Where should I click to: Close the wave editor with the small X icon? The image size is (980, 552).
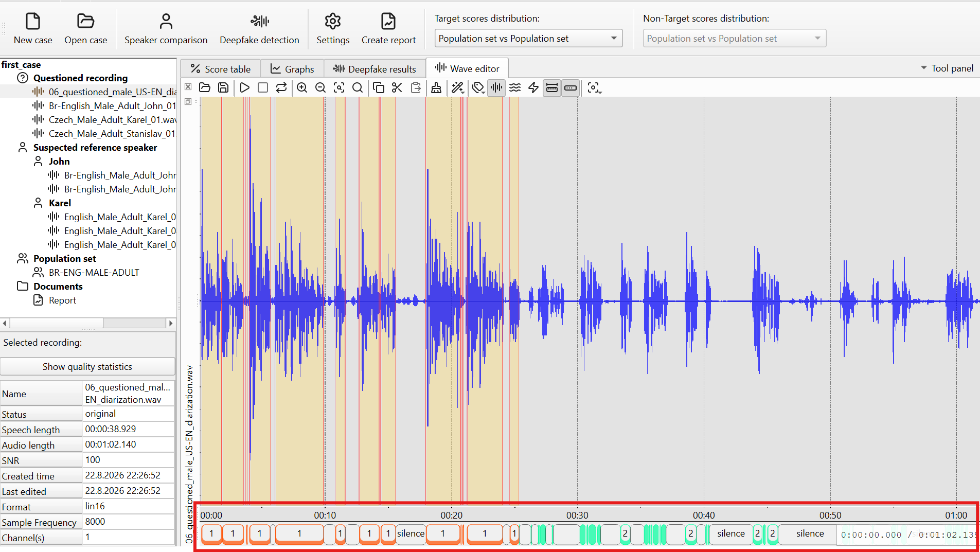[x=188, y=86]
